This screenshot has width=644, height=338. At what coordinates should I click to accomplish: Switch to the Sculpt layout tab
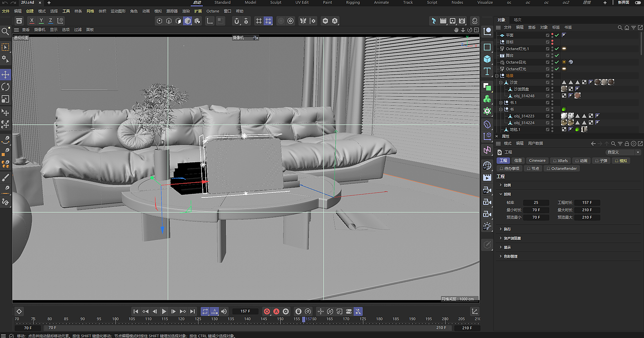tap(276, 3)
